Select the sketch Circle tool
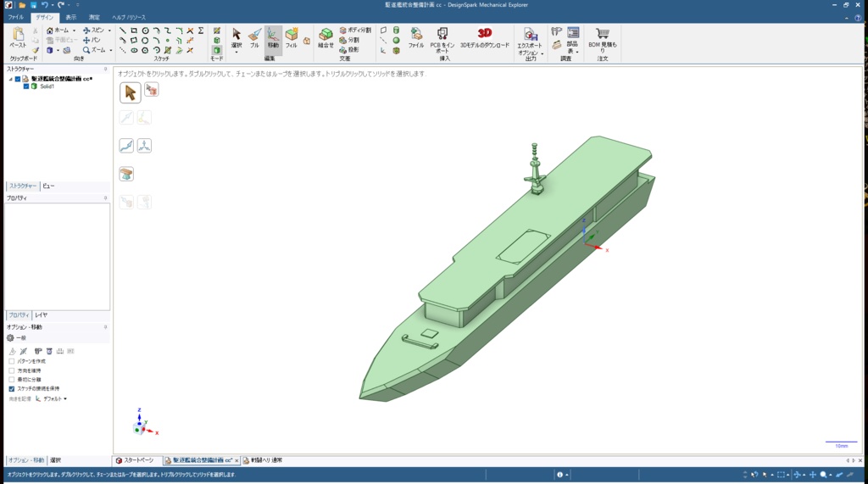The width and height of the screenshot is (868, 484). pos(145,31)
